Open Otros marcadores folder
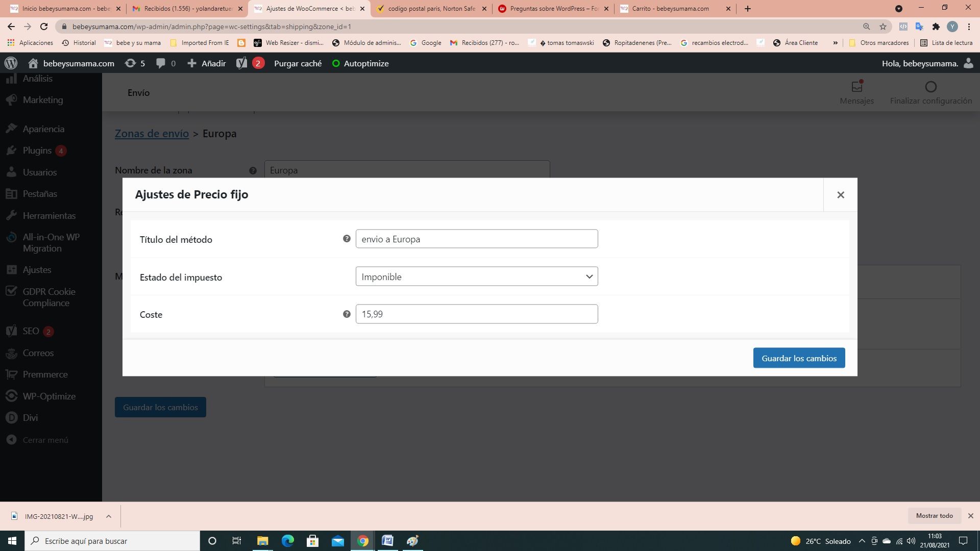The width and height of the screenshot is (980, 551). point(878,43)
